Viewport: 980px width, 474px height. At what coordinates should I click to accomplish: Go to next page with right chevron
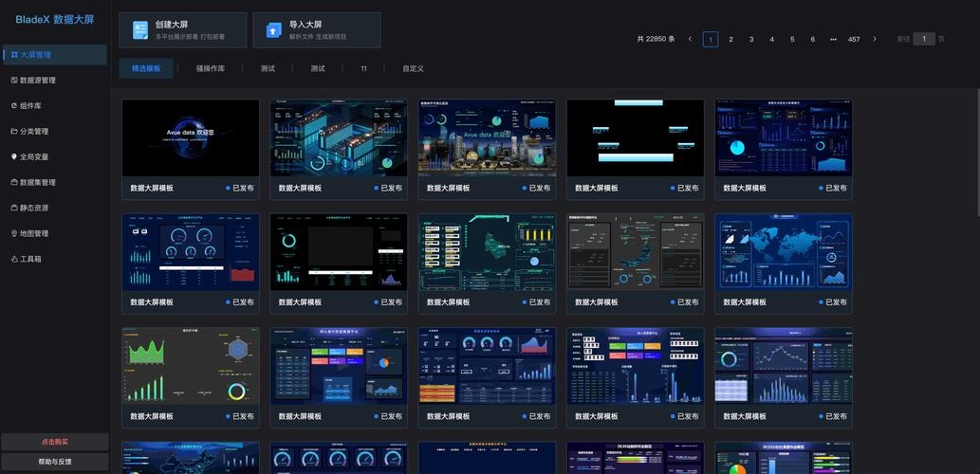click(x=875, y=39)
